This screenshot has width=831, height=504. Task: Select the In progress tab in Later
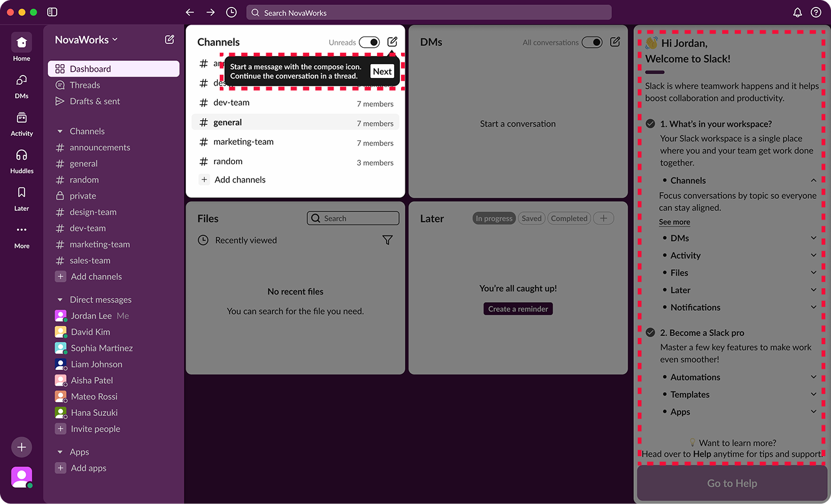(x=494, y=218)
